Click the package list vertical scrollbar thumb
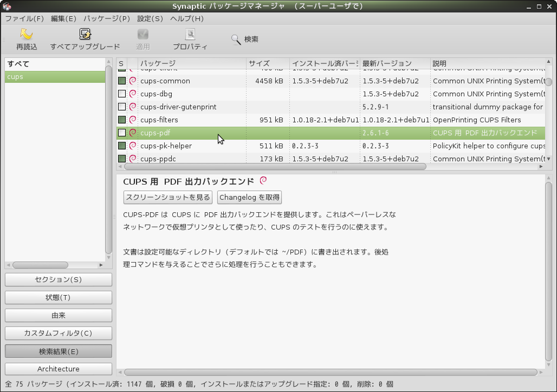The width and height of the screenshot is (557, 392). click(x=549, y=82)
